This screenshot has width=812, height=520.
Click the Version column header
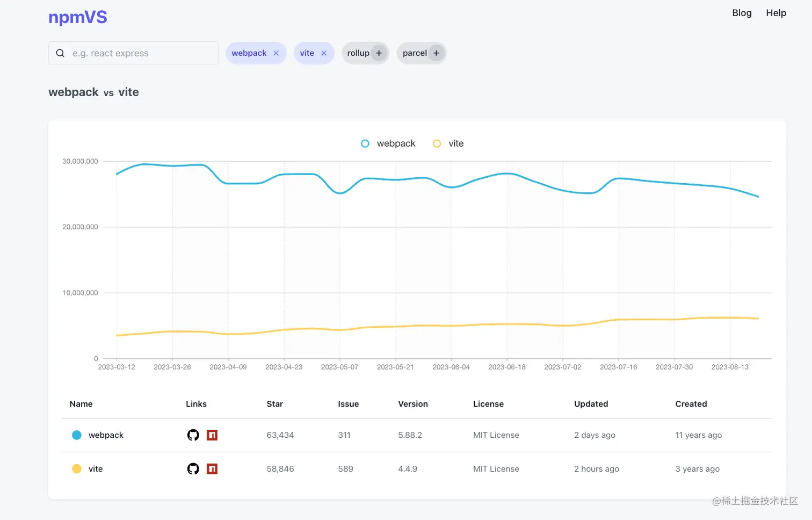413,404
